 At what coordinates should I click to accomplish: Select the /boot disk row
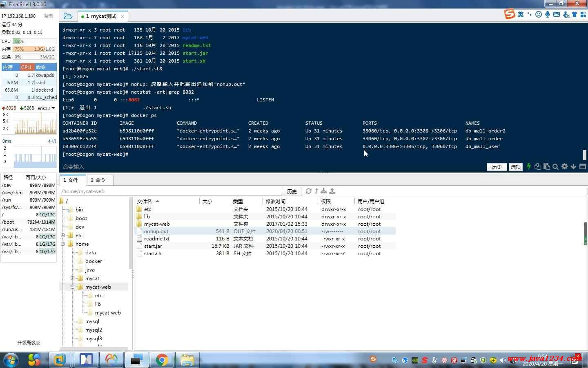(29, 222)
